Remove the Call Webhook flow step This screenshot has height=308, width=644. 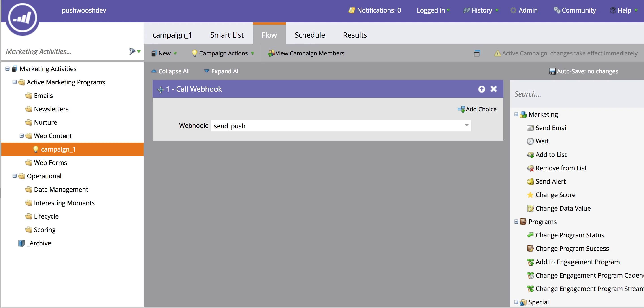pos(493,89)
